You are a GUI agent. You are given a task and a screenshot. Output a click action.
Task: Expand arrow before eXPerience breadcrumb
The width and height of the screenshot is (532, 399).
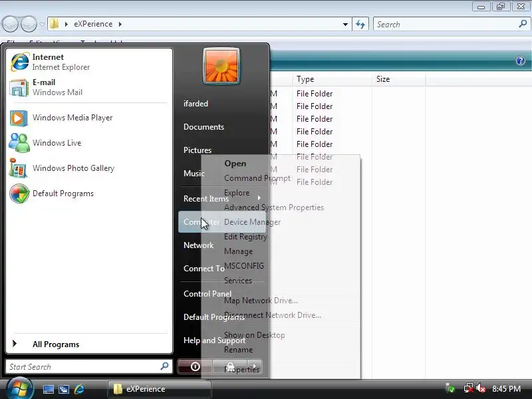pos(66,24)
